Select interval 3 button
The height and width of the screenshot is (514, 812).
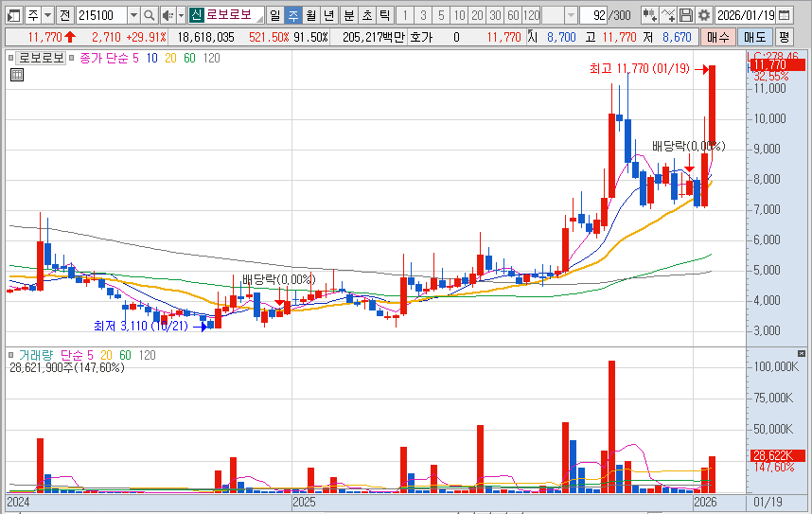423,15
